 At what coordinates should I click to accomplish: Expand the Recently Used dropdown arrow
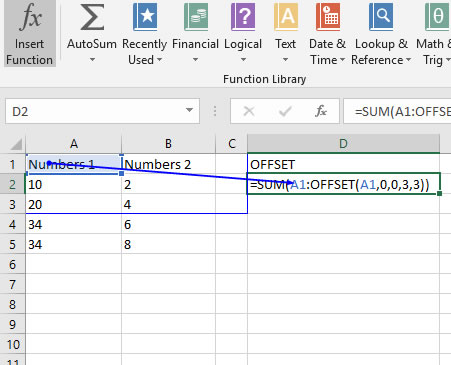coord(159,60)
